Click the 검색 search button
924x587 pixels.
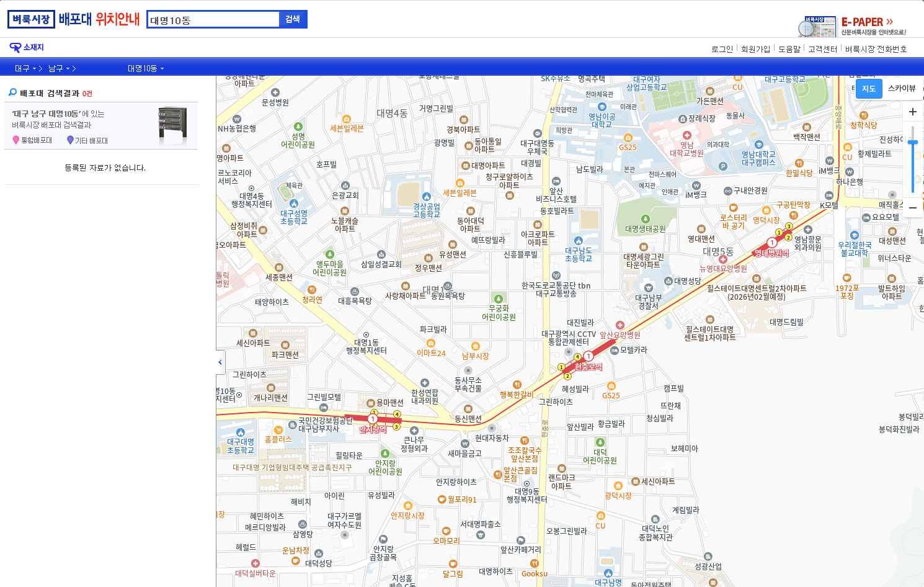tap(293, 19)
